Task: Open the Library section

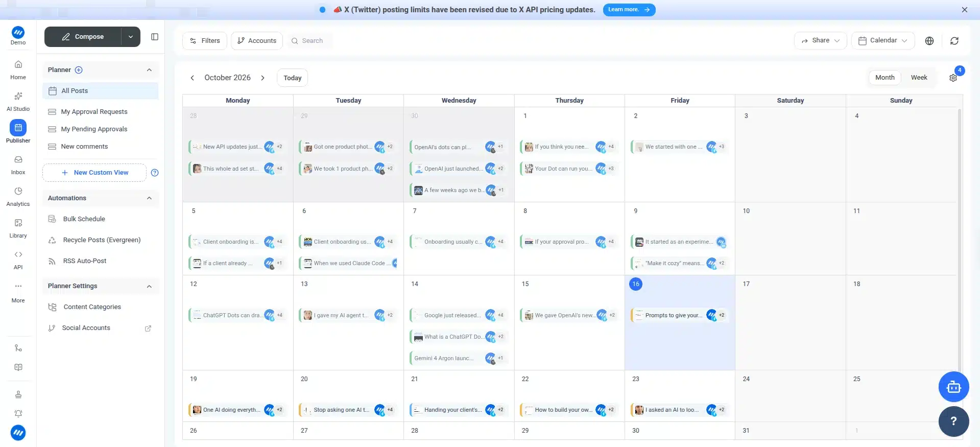Action: [18, 228]
